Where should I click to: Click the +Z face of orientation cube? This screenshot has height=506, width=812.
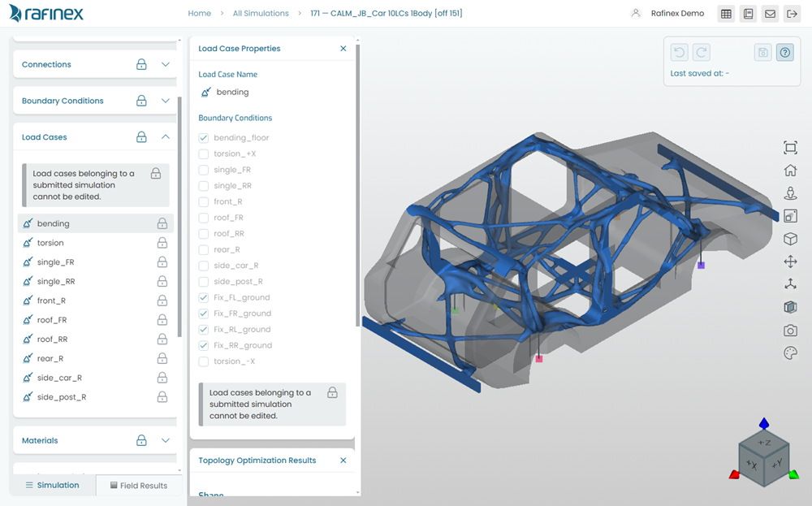click(764, 443)
